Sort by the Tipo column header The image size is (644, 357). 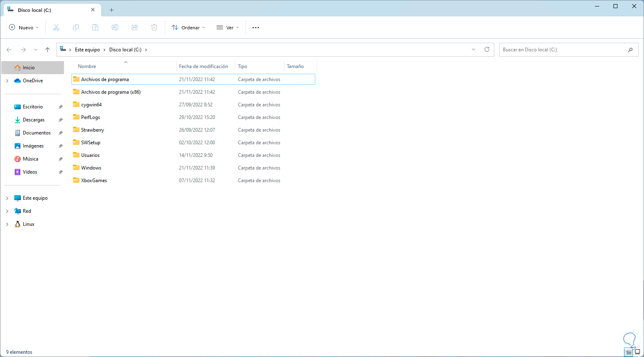[243, 66]
